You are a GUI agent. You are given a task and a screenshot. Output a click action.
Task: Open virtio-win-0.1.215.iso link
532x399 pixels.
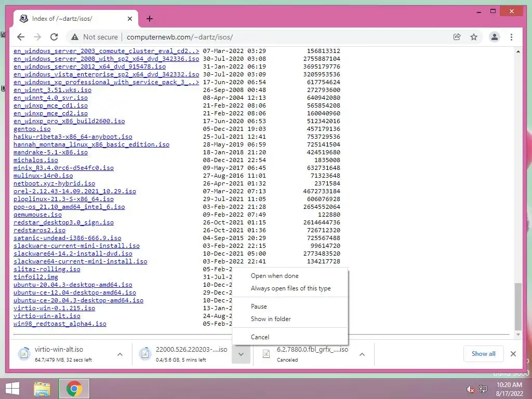click(54, 309)
